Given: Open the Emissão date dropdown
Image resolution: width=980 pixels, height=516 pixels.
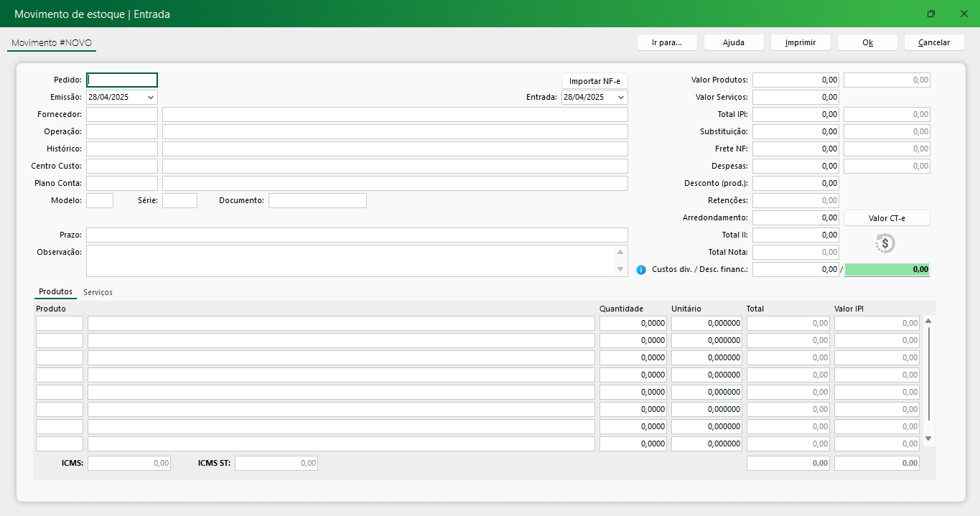Looking at the screenshot, I should coord(150,97).
